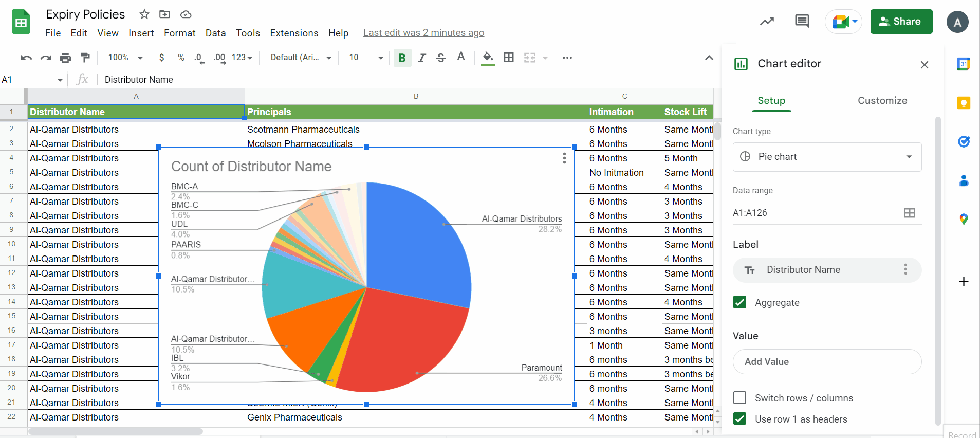Switch to the Setup tab
Image resolution: width=980 pixels, height=438 pixels.
tap(771, 100)
